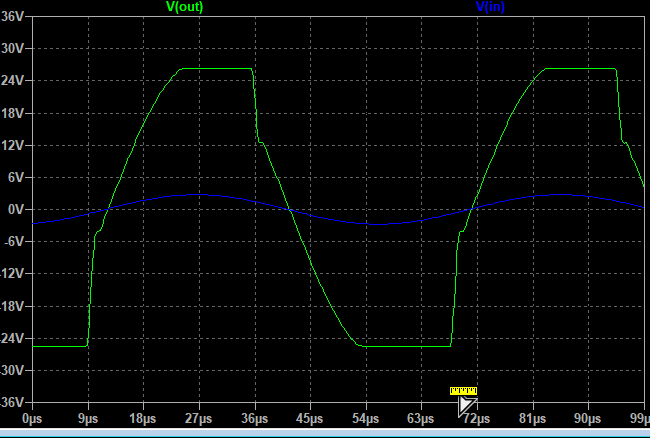This screenshot has width=650, height=438.
Task: Click the V(out) trace label
Action: [184, 7]
